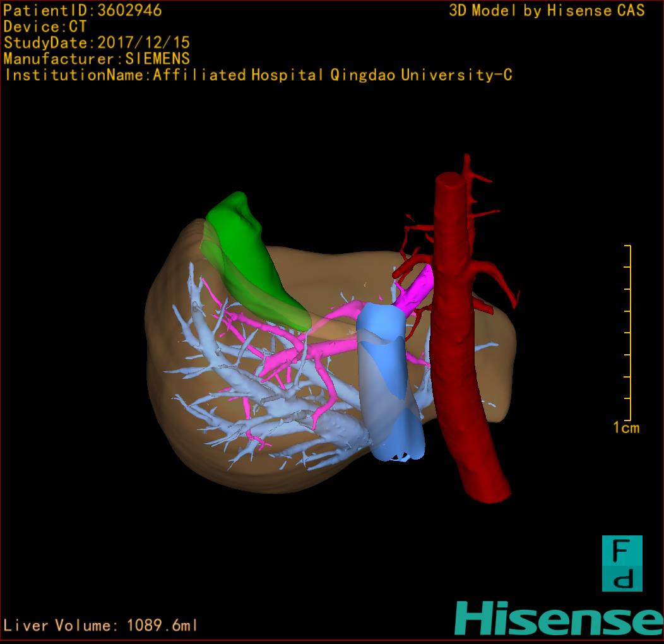Click the 'PatientID:3602946' text

(x=83, y=10)
